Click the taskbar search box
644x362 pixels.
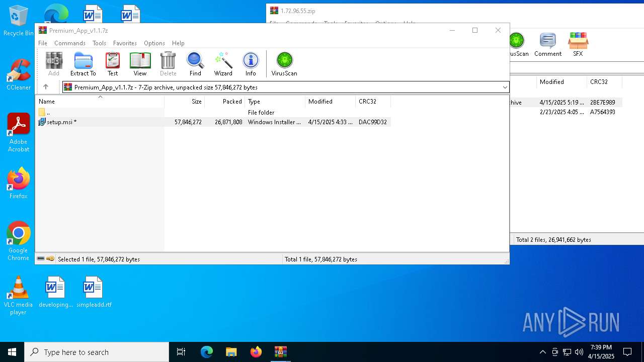97,352
